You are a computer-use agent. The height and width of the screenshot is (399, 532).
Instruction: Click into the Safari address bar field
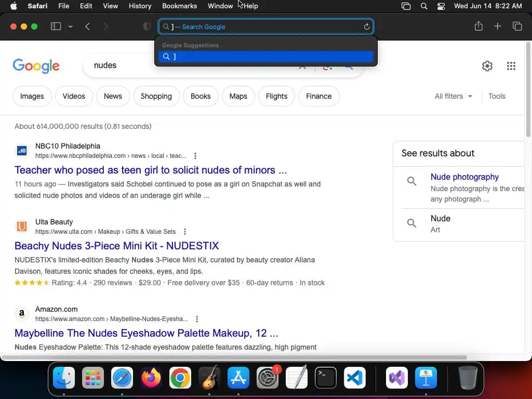[265, 27]
